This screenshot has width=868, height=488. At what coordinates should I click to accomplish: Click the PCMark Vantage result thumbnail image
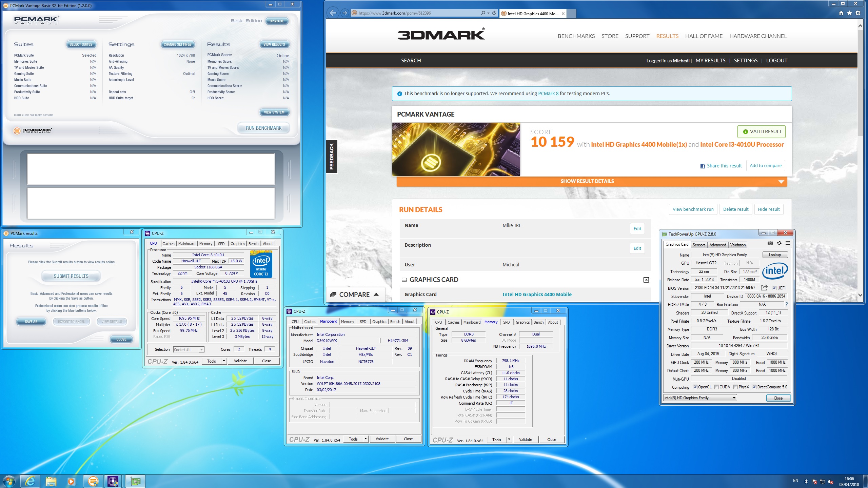click(456, 149)
